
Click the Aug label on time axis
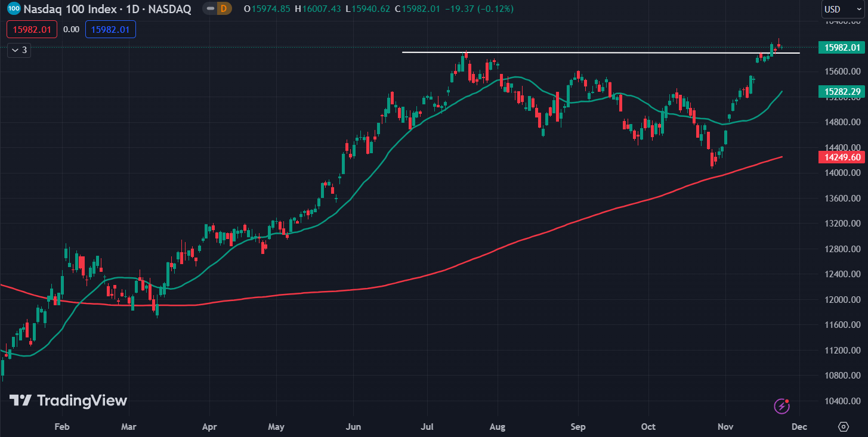click(x=497, y=427)
